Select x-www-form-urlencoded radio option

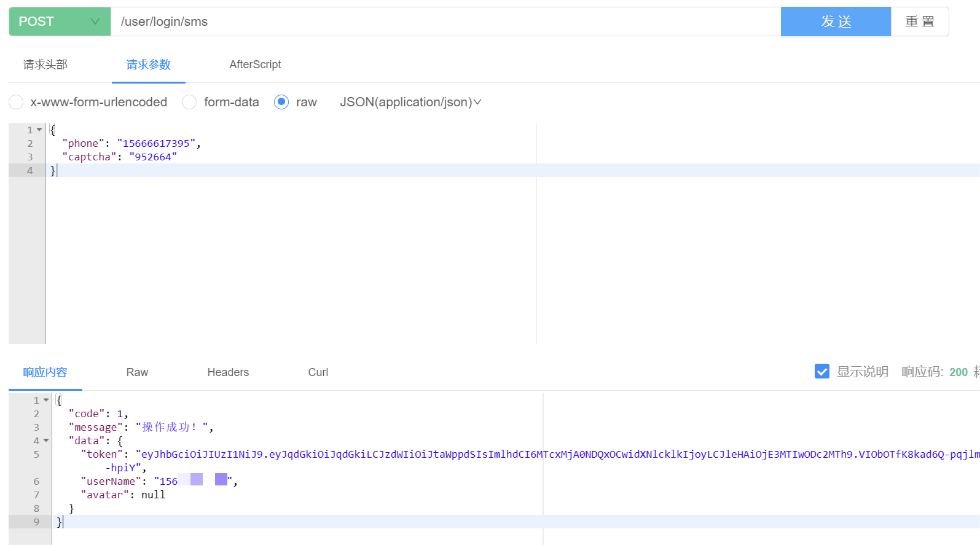(16, 102)
